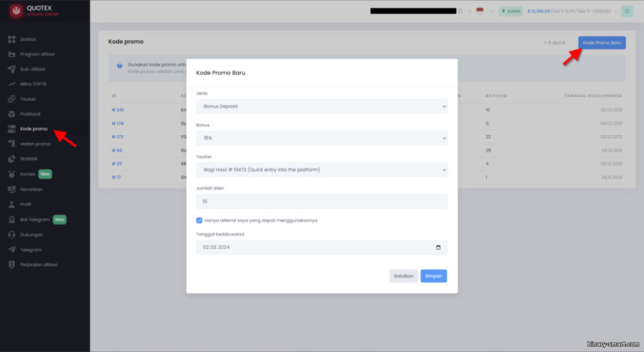This screenshot has height=352, width=644.
Task: Click the Simpan button
Action: [x=433, y=276]
